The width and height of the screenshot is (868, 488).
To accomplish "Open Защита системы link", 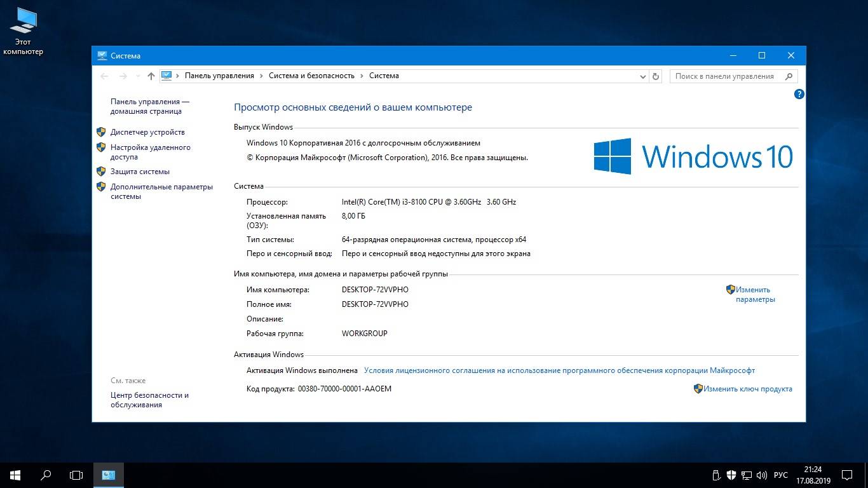I will coord(140,172).
